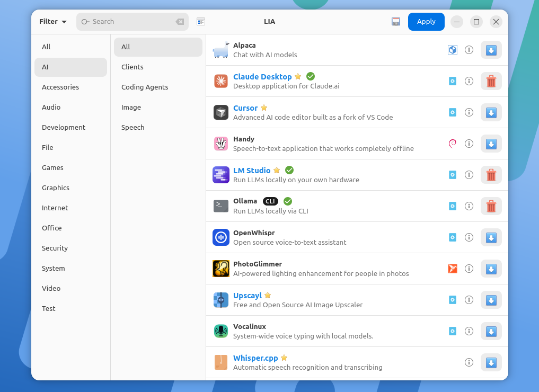
Task: Click the Vocalinux microphone app icon
Action: [221, 331]
